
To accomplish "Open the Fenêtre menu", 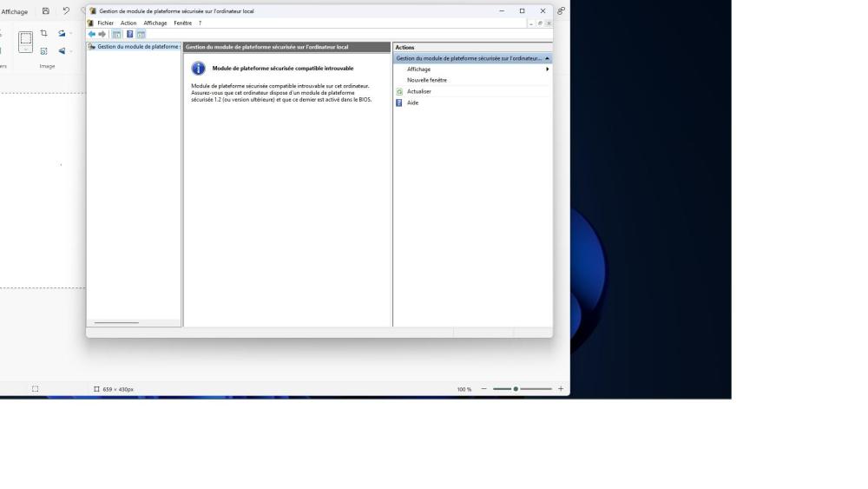I will pos(182,23).
